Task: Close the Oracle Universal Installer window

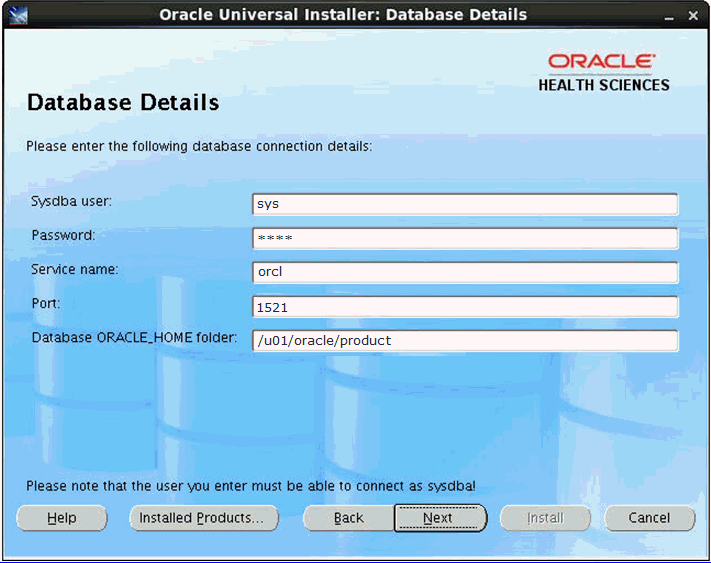Action: coord(693,16)
